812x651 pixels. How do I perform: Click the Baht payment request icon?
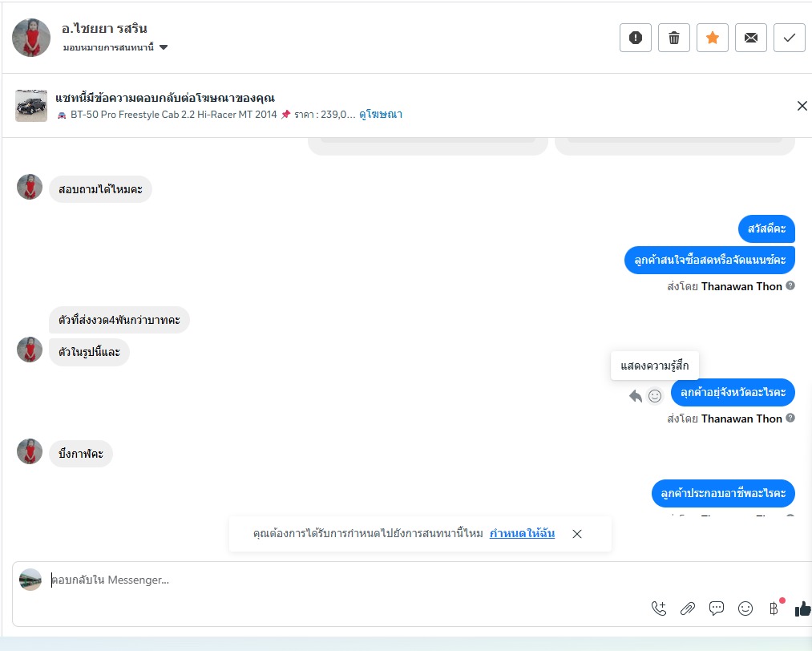click(774, 609)
